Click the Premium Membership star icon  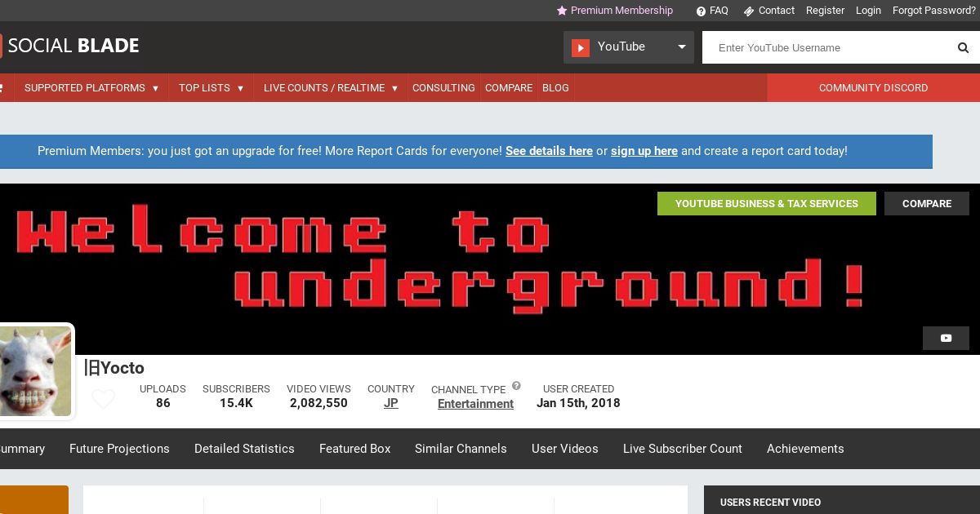[x=562, y=11]
